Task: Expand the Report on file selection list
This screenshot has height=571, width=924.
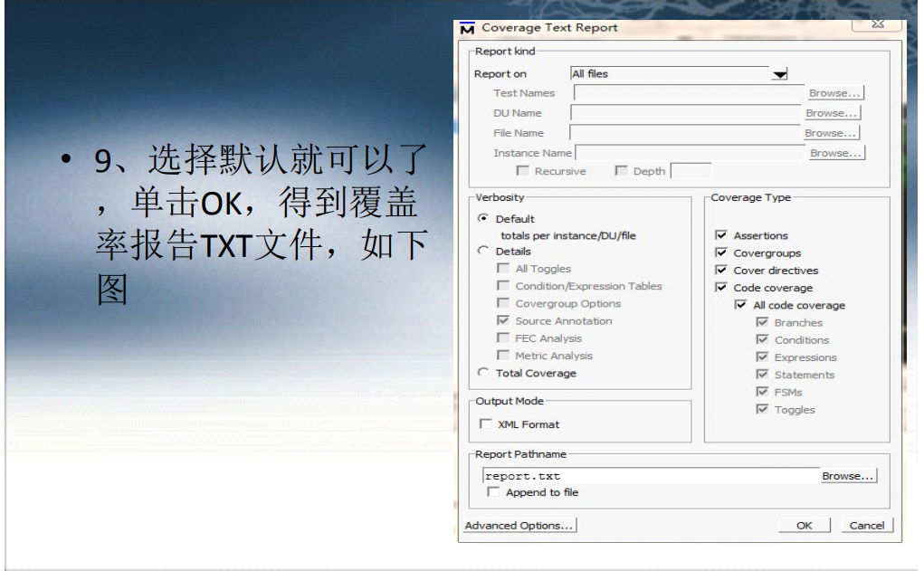Action: pos(780,73)
